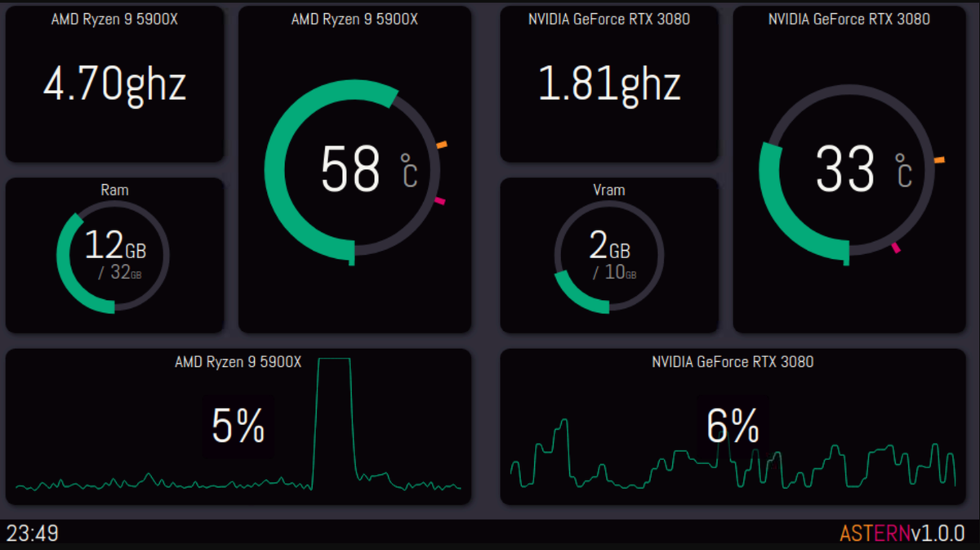Screen dimensions: 980x550
Task: Select the 2GB VRAM usage value
Action: [x=609, y=245]
